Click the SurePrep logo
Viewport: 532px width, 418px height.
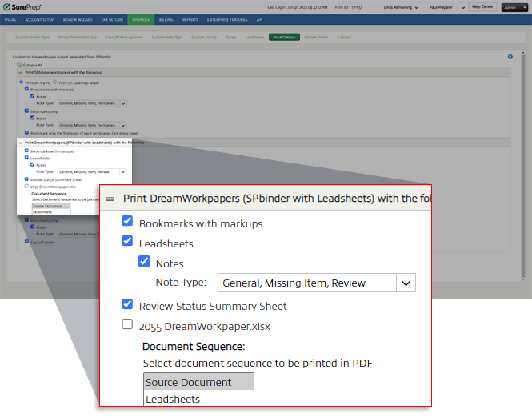click(x=23, y=6)
